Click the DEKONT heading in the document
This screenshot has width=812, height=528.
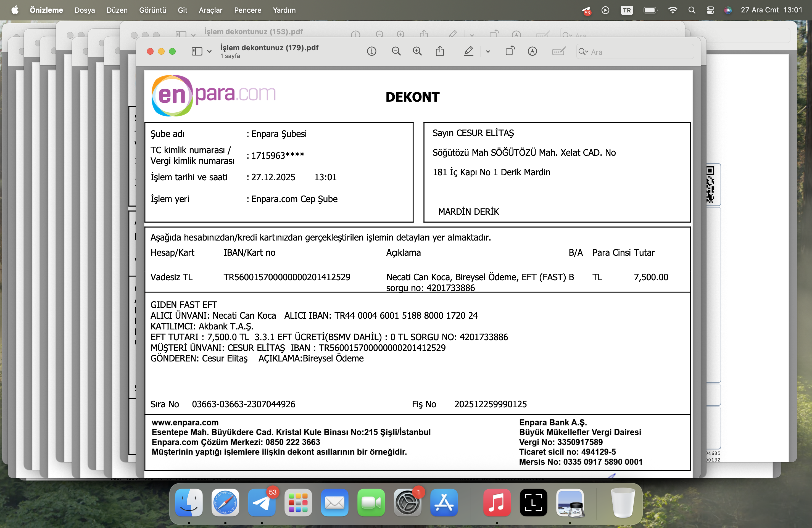coord(412,97)
